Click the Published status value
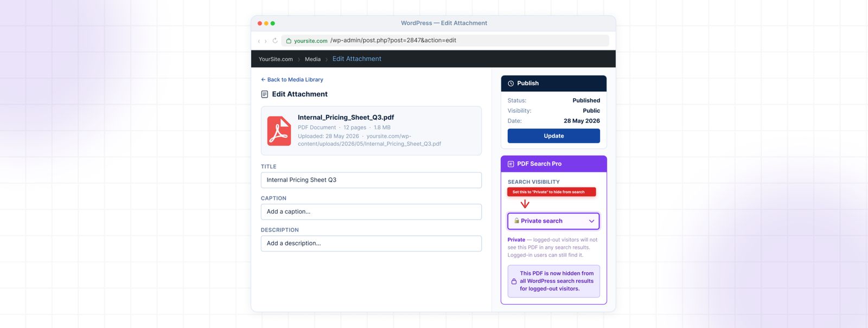The image size is (868, 328). click(x=586, y=100)
